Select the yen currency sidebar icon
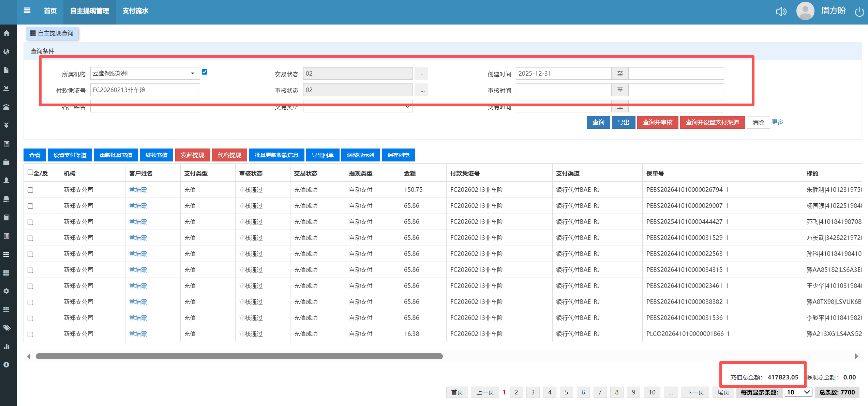This screenshot has height=406, width=868. 6,125
